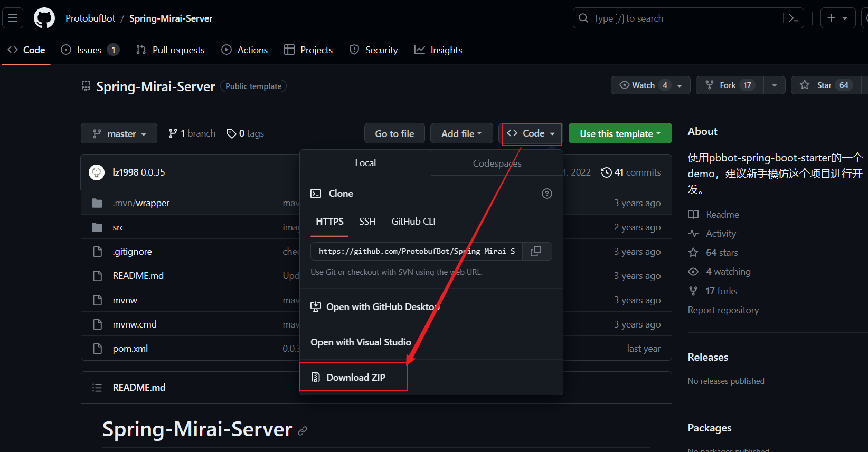This screenshot has width=868, height=452.
Task: Click the Report repository link
Action: pyautogui.click(x=723, y=310)
